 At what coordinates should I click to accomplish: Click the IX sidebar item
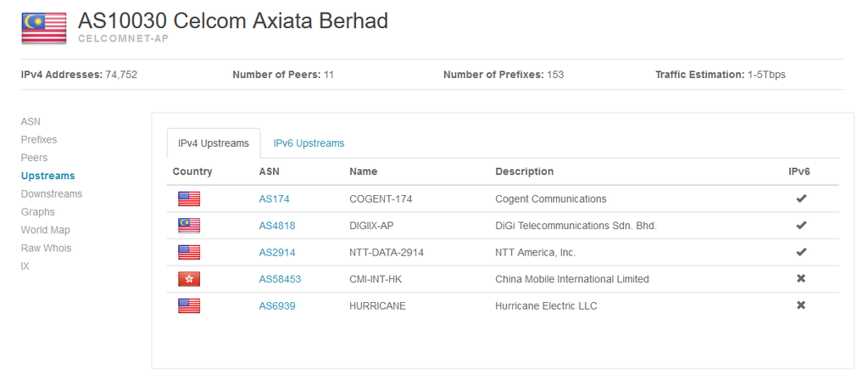pyautogui.click(x=25, y=266)
